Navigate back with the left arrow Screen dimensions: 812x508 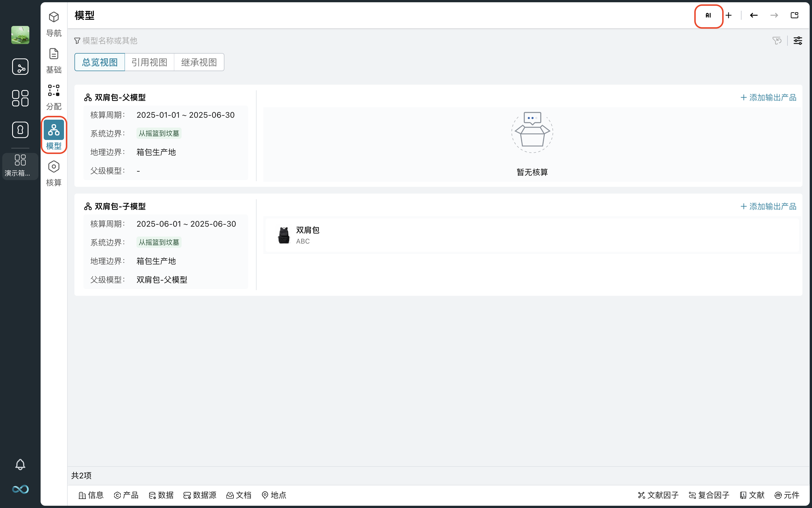point(754,16)
